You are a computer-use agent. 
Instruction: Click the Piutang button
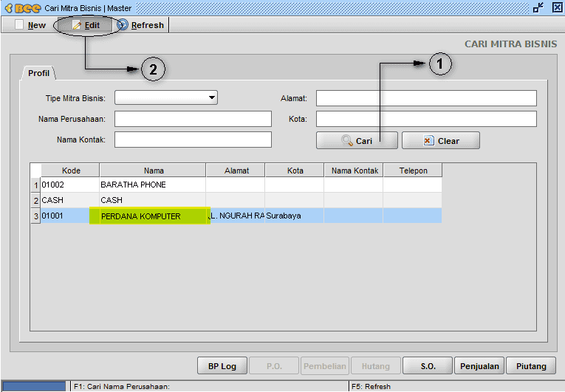[x=531, y=366]
